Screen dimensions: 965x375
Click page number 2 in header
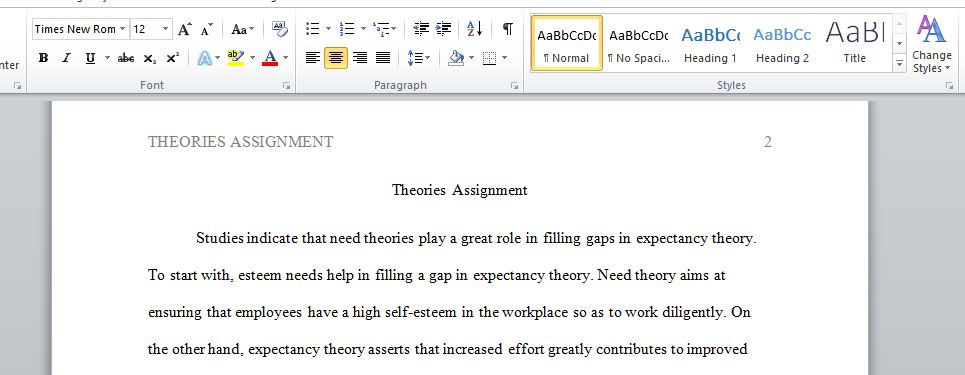767,142
